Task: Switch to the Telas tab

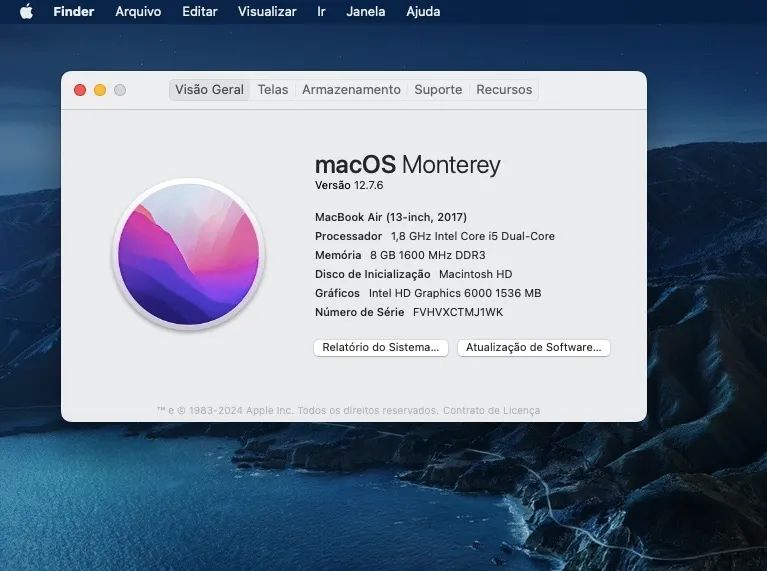Action: pos(273,90)
